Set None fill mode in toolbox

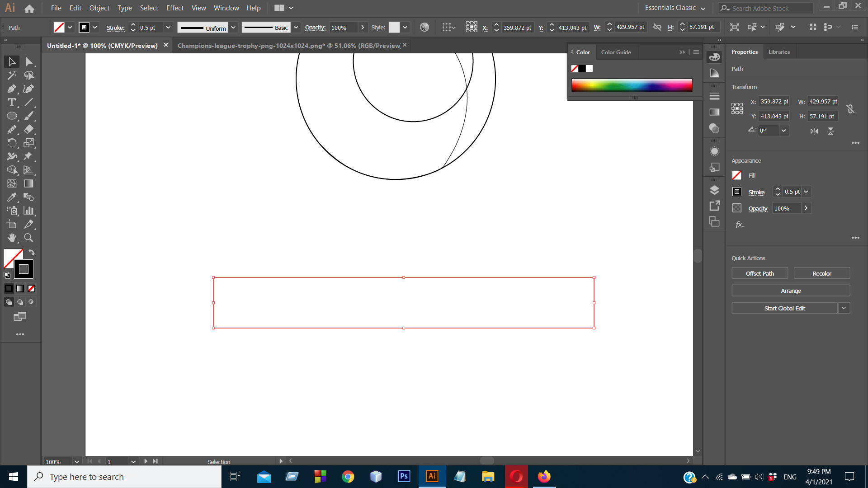(31, 288)
